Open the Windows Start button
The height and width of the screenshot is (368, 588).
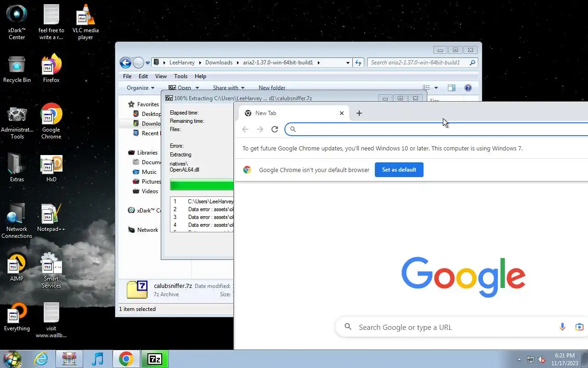pyautogui.click(x=12, y=359)
